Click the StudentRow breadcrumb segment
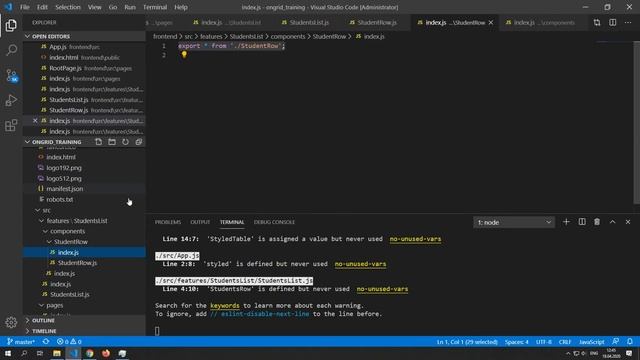The width and height of the screenshot is (640, 360). tap(329, 36)
